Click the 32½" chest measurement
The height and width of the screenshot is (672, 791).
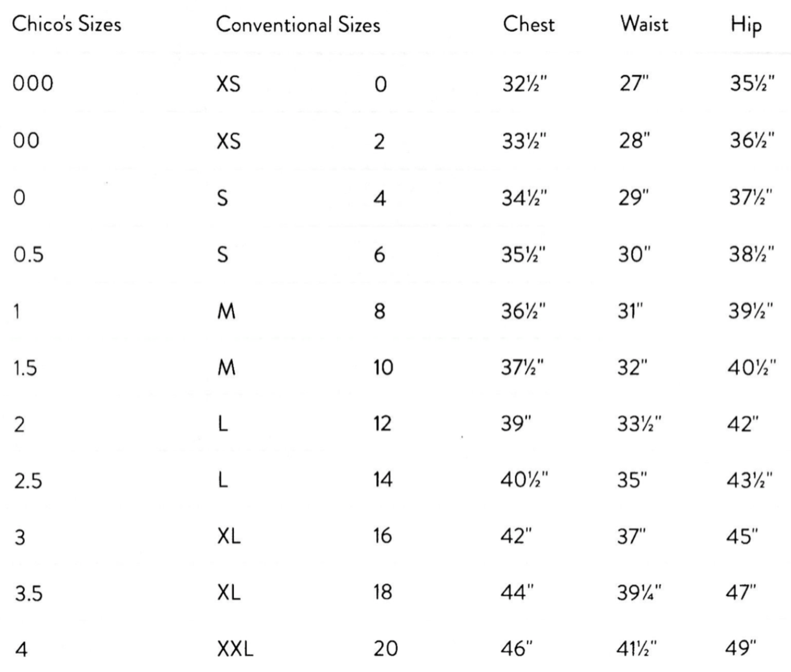click(x=525, y=83)
